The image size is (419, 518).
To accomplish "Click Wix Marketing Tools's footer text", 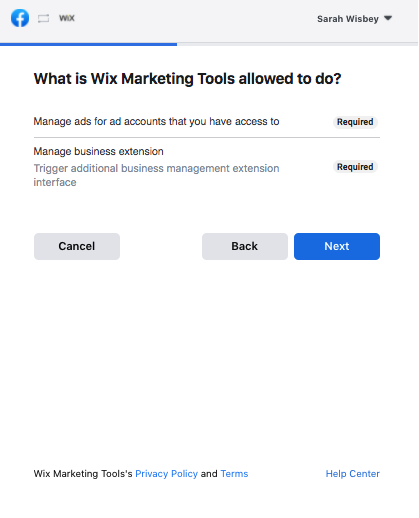I will (x=83, y=474).
